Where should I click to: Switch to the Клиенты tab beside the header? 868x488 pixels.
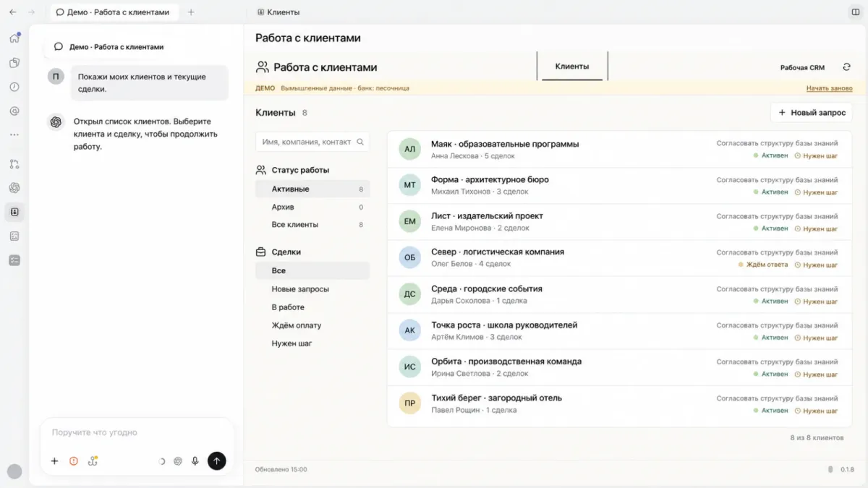pos(572,66)
